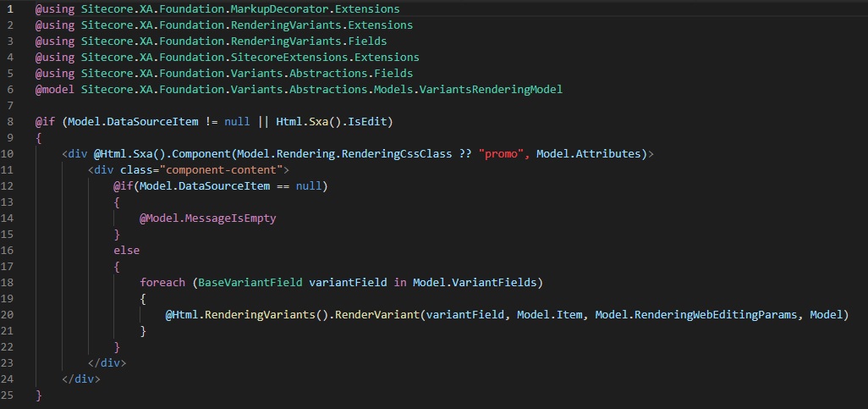The image size is (868, 409).
Task: Click 'RenderingWebEditingParams' on line 20
Action: [716, 315]
